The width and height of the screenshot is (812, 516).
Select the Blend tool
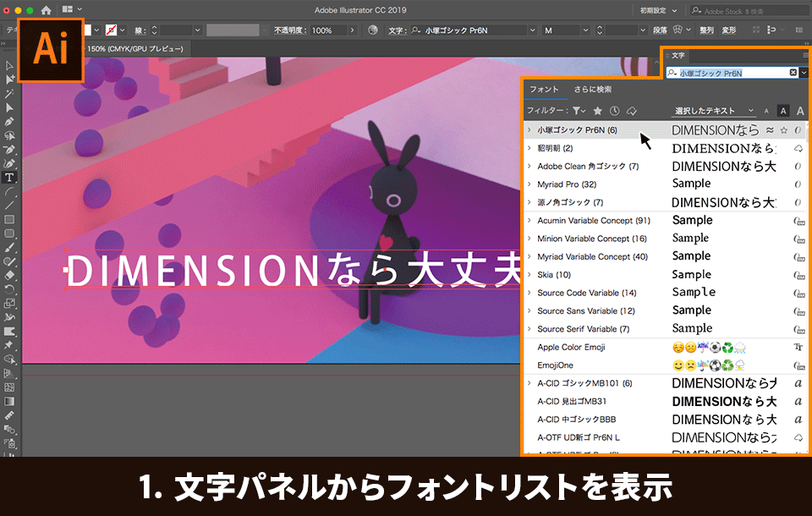pos(8,430)
